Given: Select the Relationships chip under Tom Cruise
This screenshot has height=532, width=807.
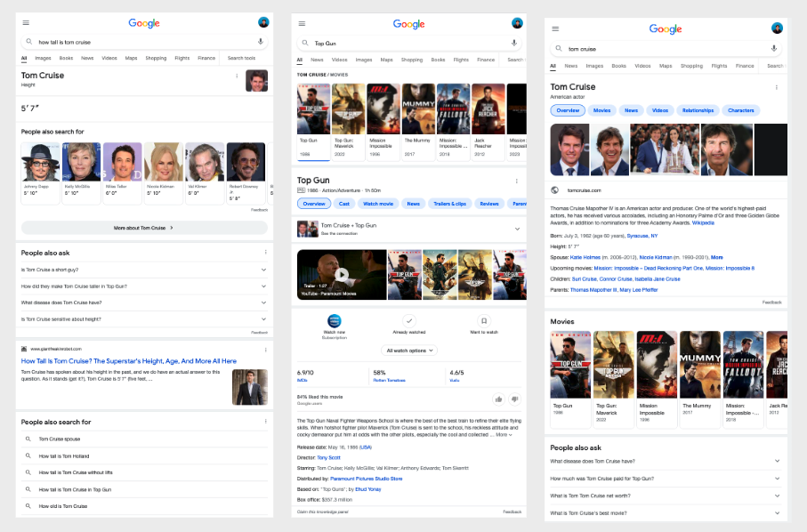Looking at the screenshot, I should pos(698,110).
